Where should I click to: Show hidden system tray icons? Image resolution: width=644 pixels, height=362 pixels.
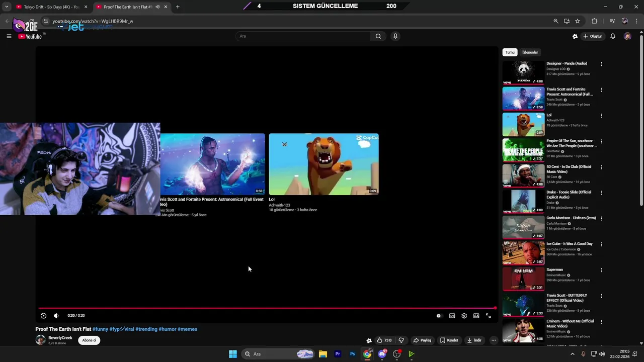coord(572,354)
